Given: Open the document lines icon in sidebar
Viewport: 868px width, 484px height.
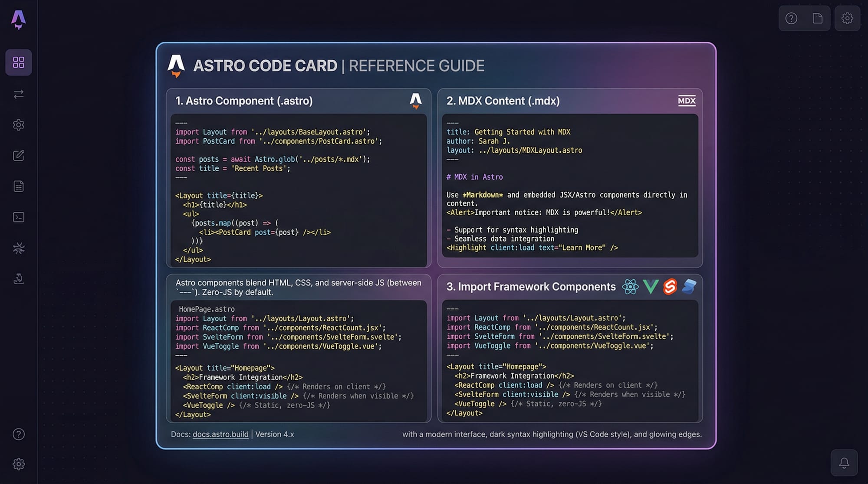Looking at the screenshot, I should pyautogui.click(x=19, y=186).
